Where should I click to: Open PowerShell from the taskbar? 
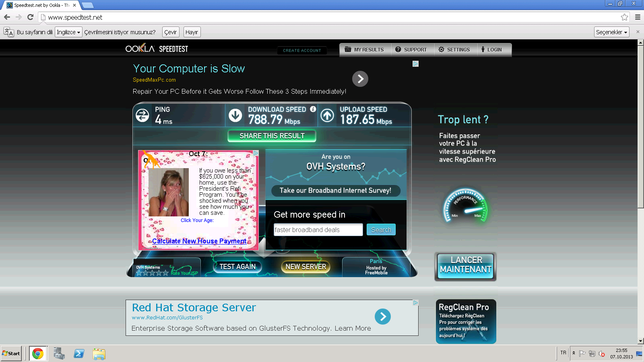pyautogui.click(x=79, y=354)
